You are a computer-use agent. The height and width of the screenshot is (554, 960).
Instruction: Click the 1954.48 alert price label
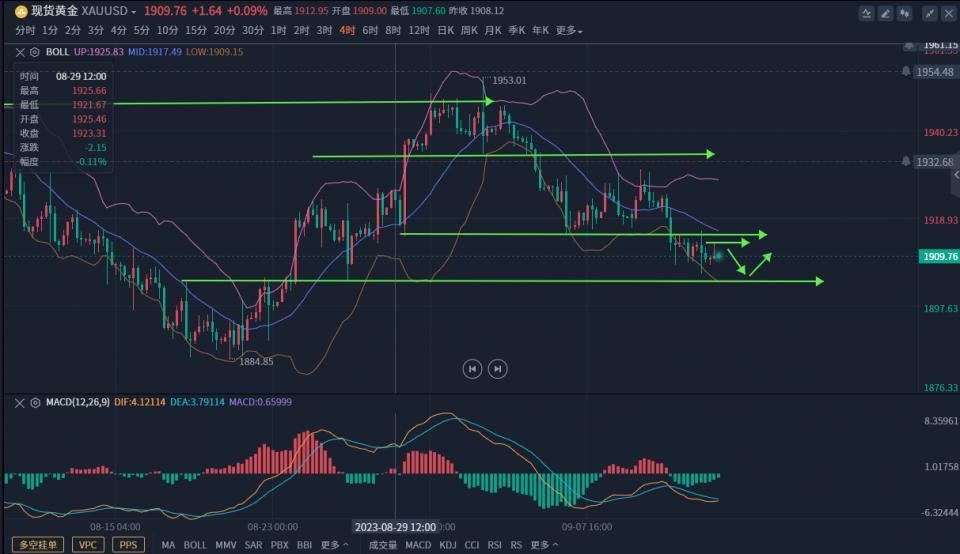tap(935, 72)
